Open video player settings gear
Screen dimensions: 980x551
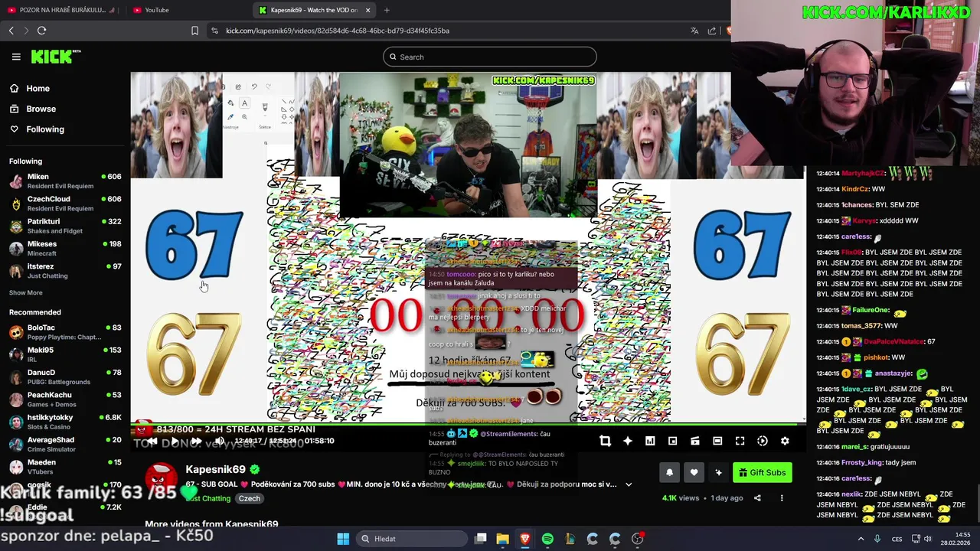[785, 441]
